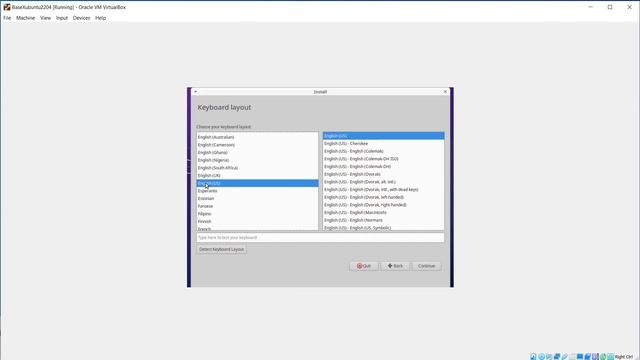640x360 pixels.
Task: Select English (South Africa) layout
Action: pyautogui.click(x=257, y=168)
